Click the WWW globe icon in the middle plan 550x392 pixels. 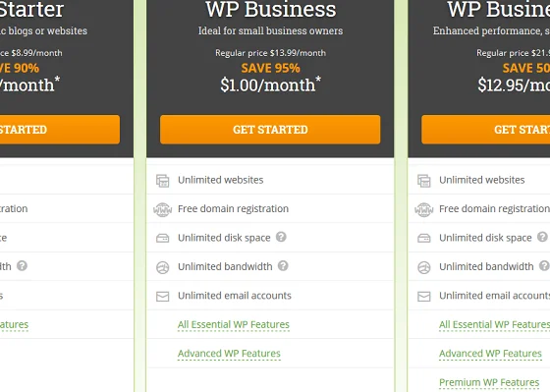(162, 209)
